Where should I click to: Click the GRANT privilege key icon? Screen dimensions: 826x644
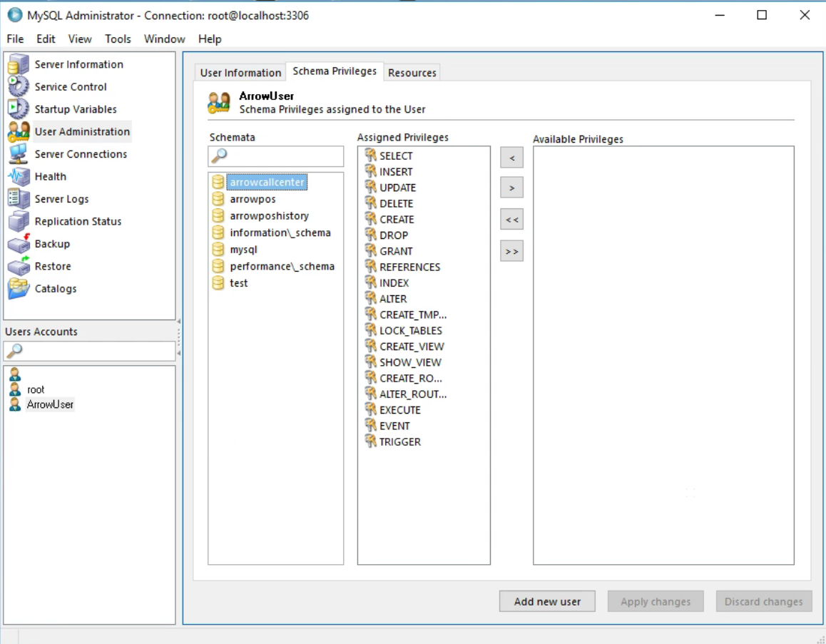click(x=371, y=250)
